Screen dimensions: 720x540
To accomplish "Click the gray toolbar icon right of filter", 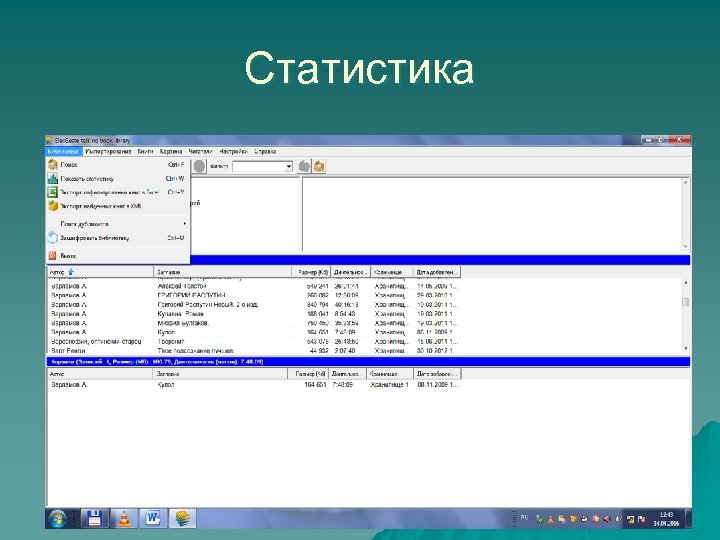I will [x=304, y=166].
